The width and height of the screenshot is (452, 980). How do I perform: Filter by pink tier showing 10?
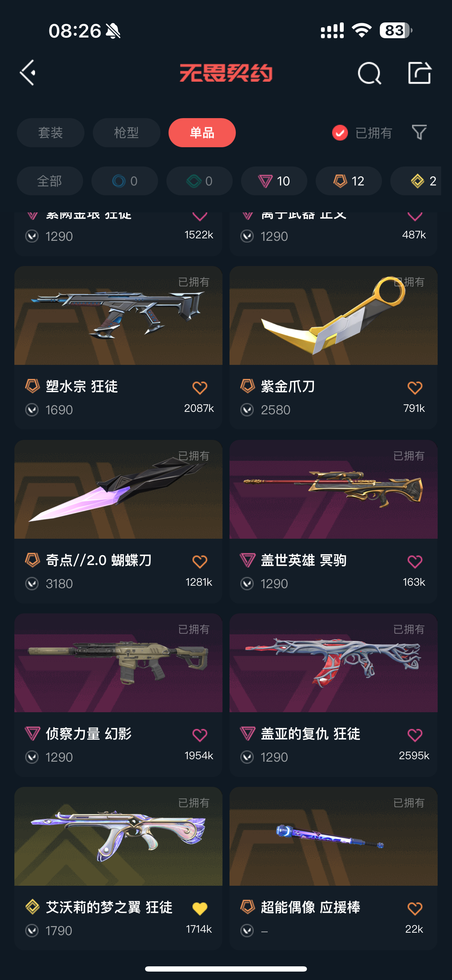point(274,181)
